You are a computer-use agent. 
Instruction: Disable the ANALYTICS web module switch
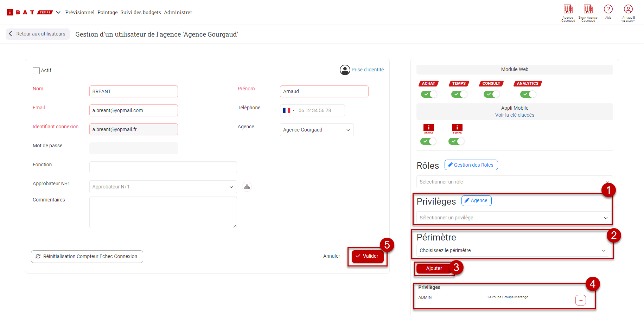click(528, 94)
